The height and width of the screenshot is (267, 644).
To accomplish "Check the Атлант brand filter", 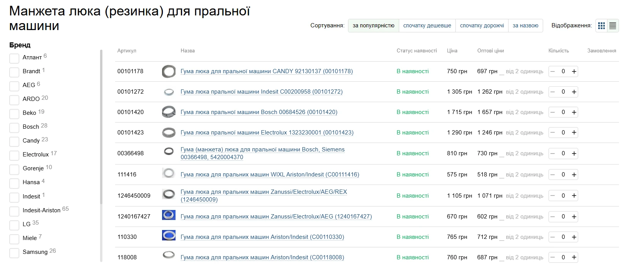I will [x=14, y=58].
